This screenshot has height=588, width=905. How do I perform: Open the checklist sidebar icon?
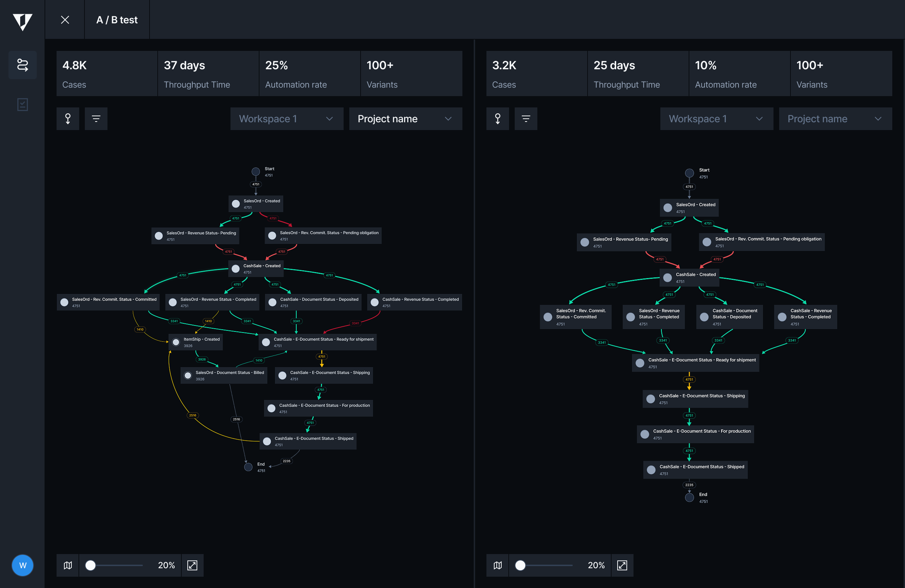click(22, 105)
